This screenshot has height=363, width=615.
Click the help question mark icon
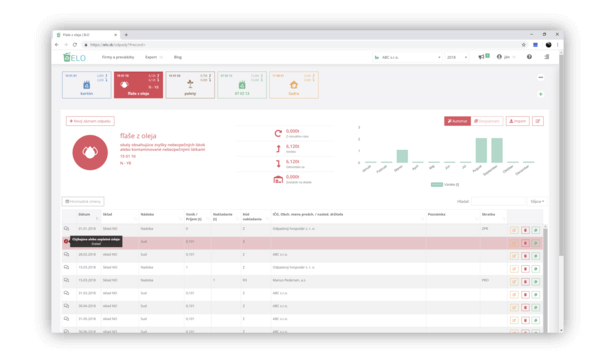[529, 57]
